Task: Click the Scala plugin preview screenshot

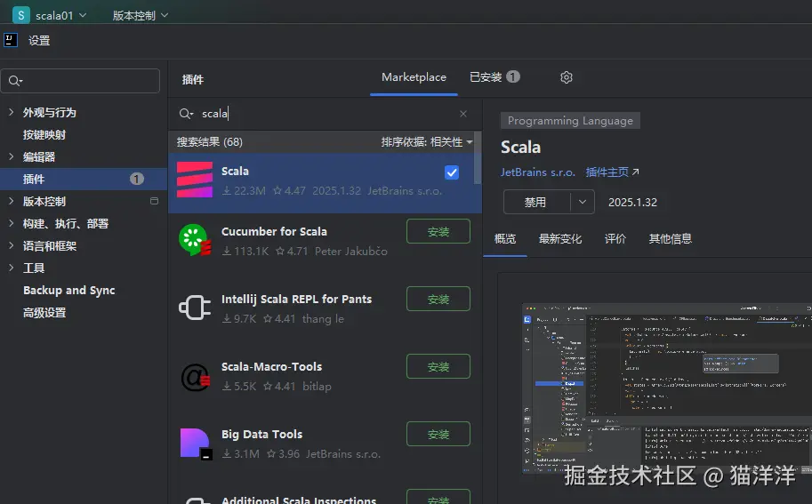Action: coord(667,388)
